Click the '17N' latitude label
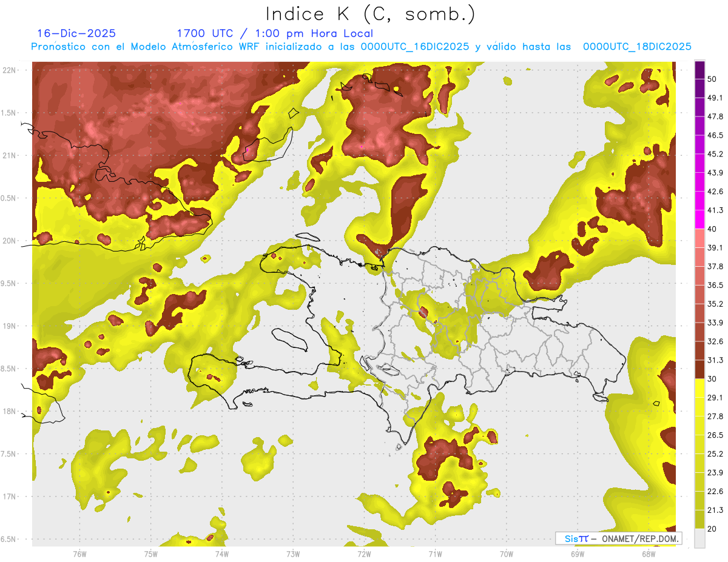 [10, 497]
